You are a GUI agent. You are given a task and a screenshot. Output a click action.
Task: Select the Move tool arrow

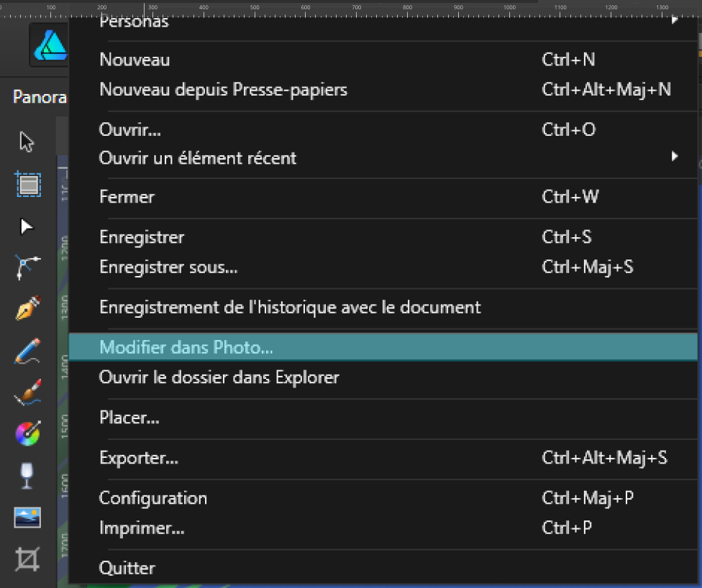pos(27,142)
